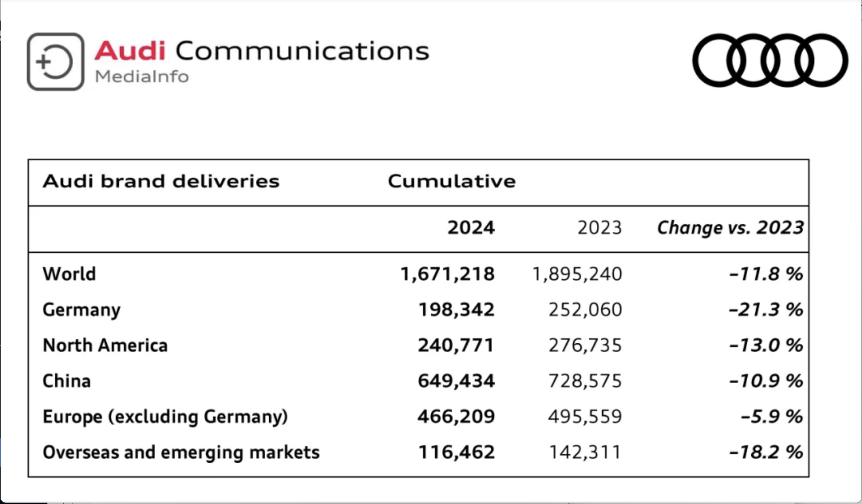This screenshot has width=862, height=504.
Task: Select World 2024 total 1,671,218
Action: click(448, 274)
